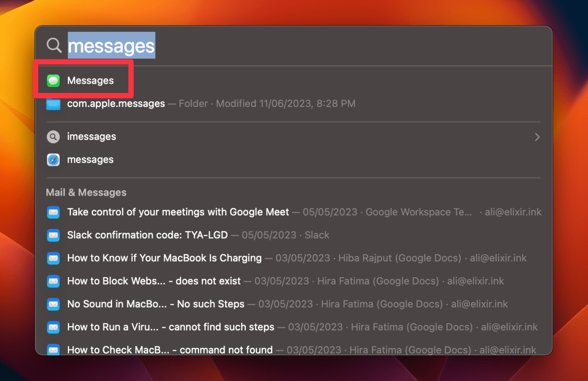This screenshot has width=588, height=381.
Task: Click the highlighted messages text in the search field
Action: point(111,46)
